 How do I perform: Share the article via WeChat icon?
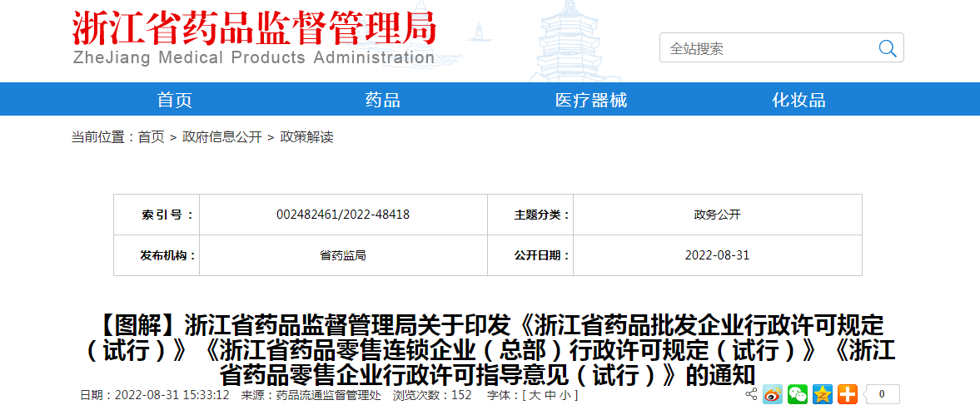798,394
